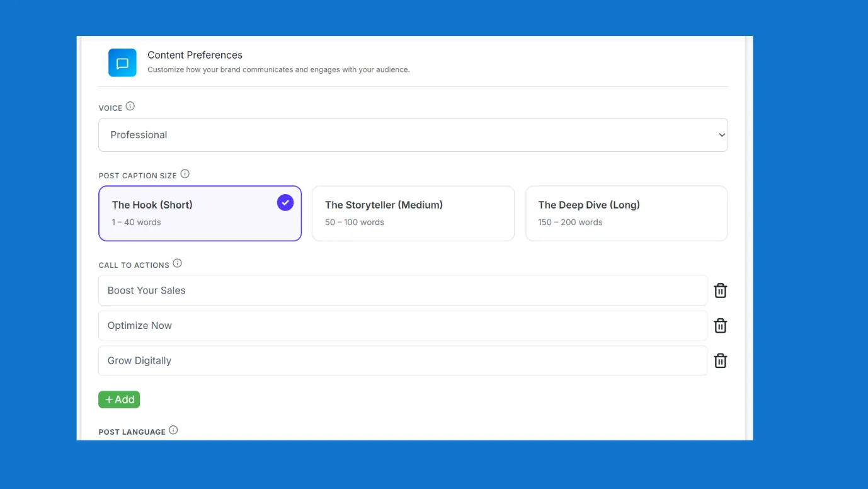Delete the Boost Your Sales call to action

pyautogui.click(x=721, y=291)
